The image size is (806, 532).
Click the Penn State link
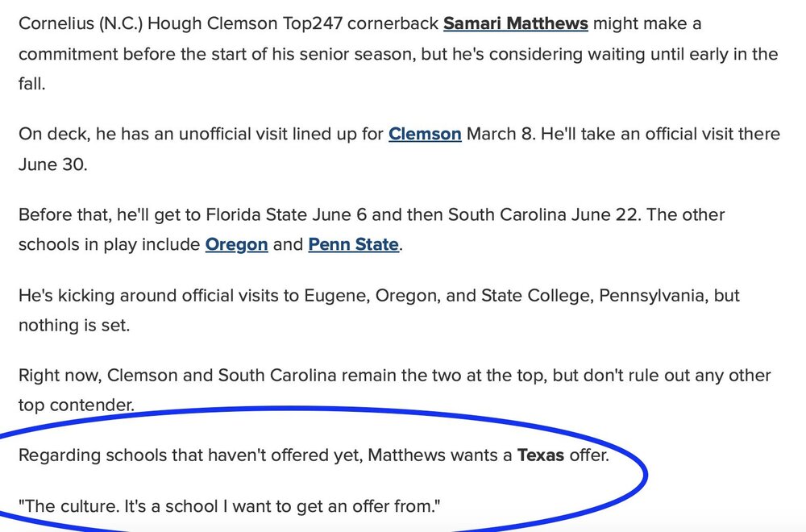pyautogui.click(x=353, y=243)
